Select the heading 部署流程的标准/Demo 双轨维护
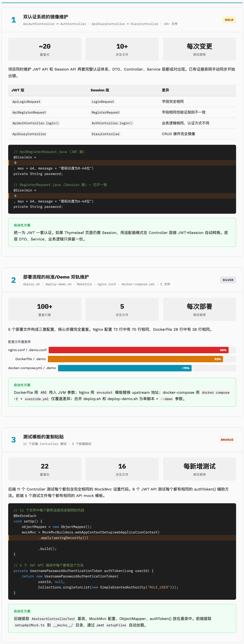This screenshot has width=244, height=644. click(x=56, y=277)
